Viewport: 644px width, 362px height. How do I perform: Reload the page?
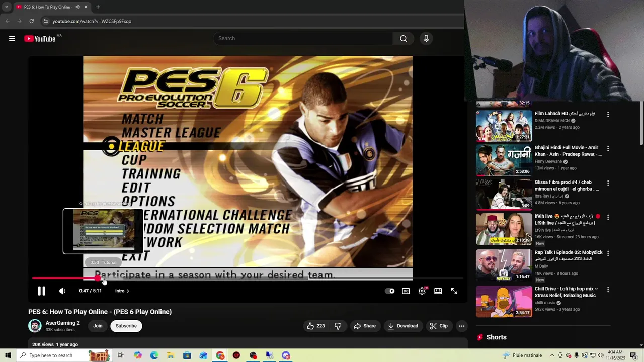(31, 21)
